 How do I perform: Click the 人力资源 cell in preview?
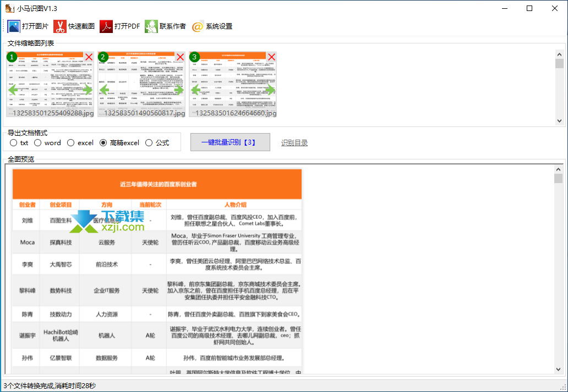[x=107, y=314]
